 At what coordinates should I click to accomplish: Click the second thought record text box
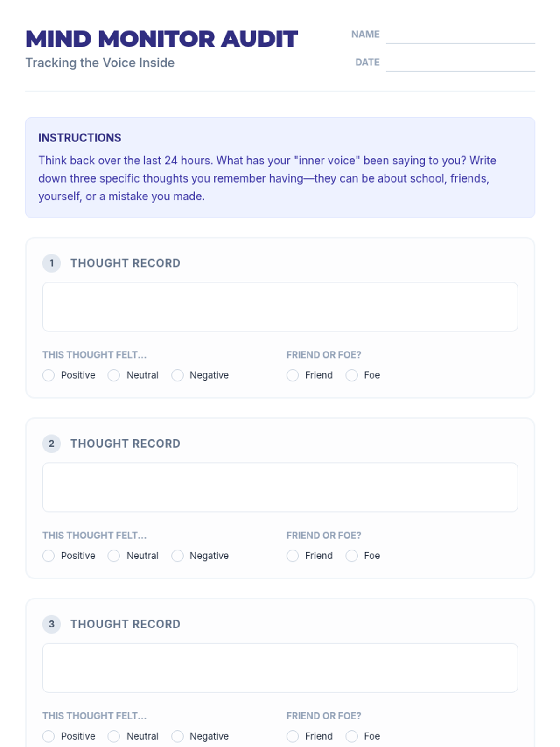280,487
